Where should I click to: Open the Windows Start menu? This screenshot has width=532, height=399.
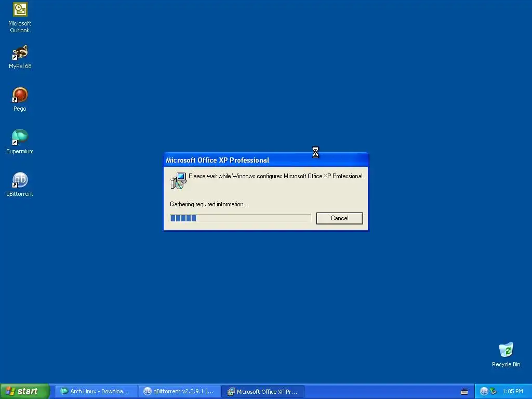[x=24, y=391]
